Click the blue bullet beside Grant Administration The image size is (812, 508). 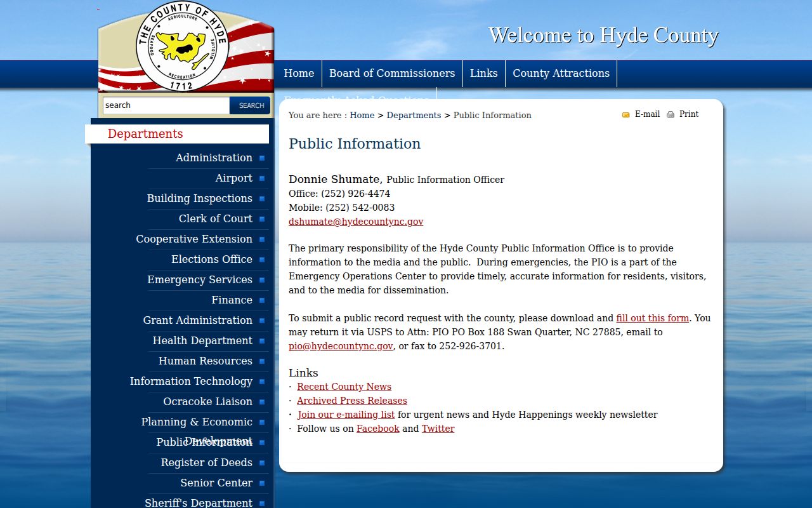click(262, 321)
